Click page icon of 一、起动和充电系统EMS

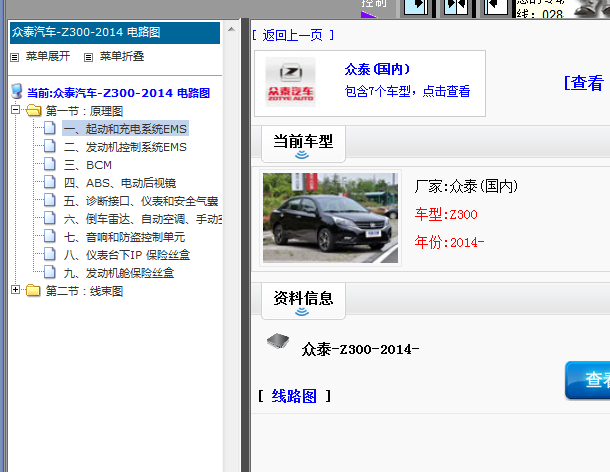(x=50, y=128)
